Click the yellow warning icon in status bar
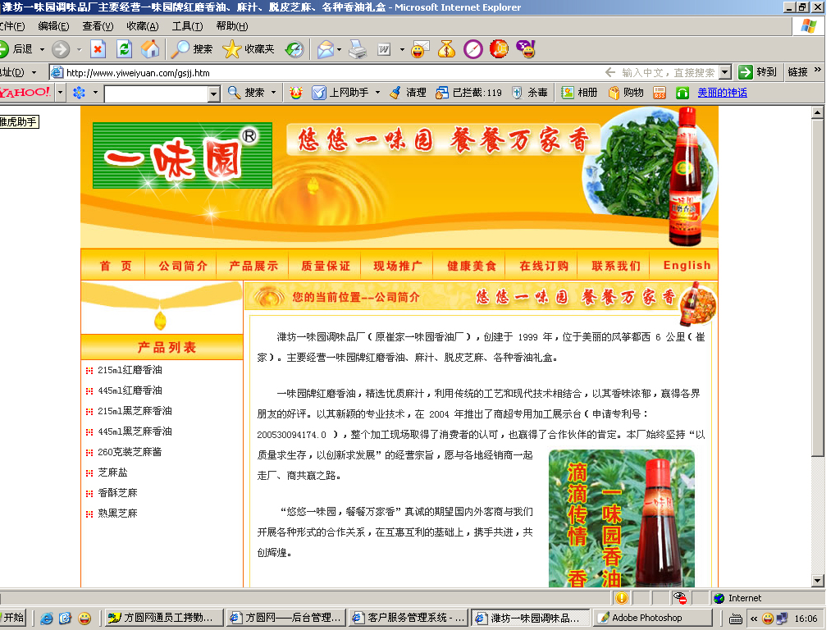 tap(622, 598)
